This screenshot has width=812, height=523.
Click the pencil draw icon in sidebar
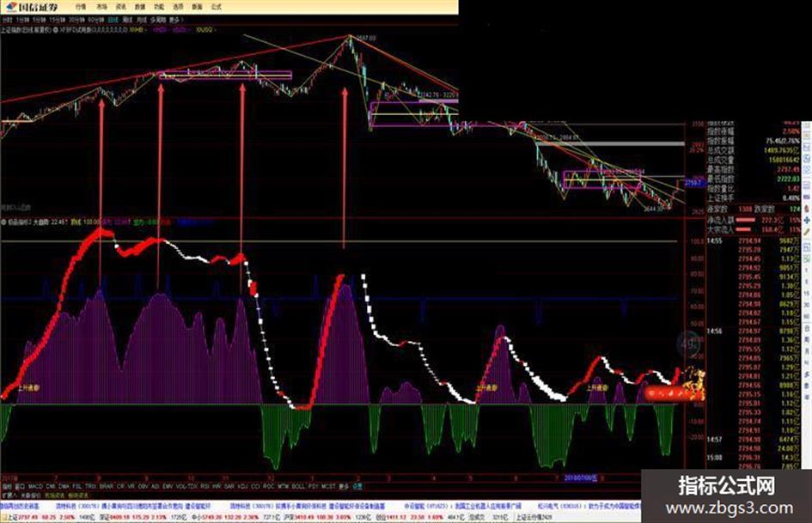tap(806, 232)
